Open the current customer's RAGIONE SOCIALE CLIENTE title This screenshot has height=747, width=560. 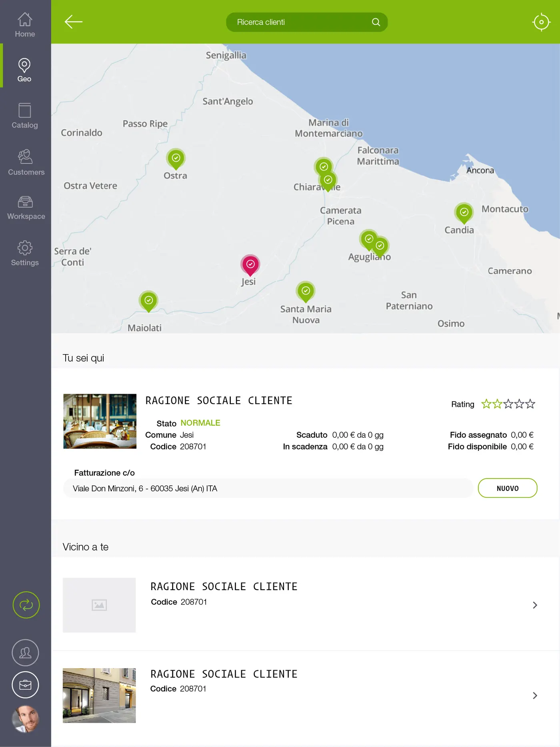pos(219,401)
